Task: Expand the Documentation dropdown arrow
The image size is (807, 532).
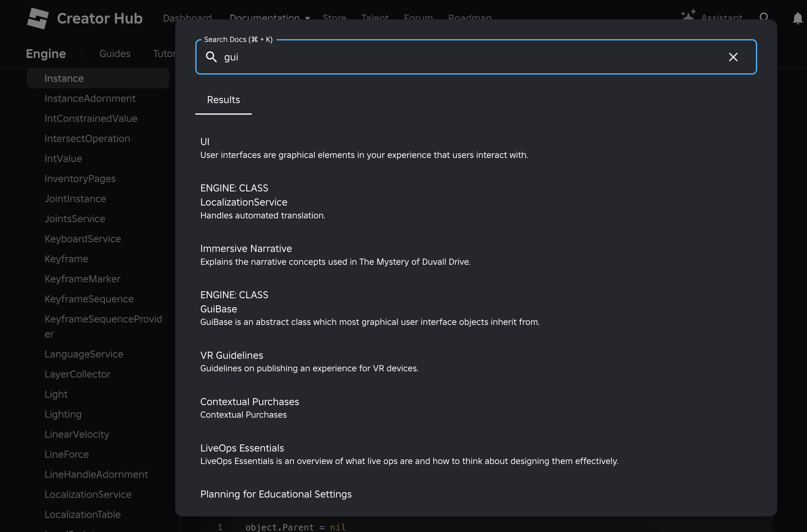Action: coord(308,18)
